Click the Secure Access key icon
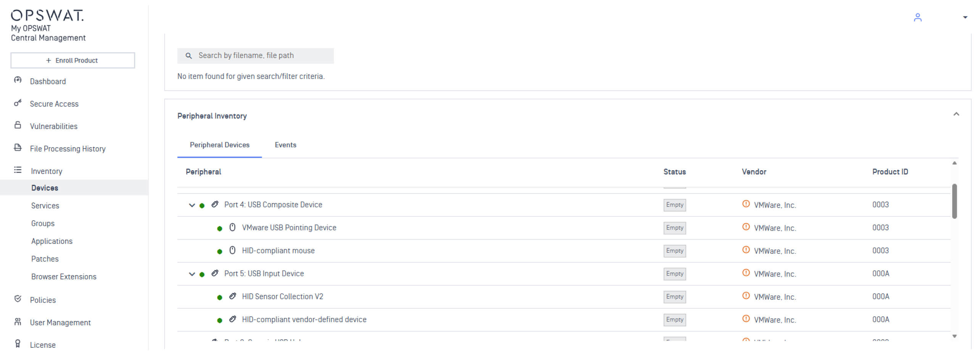This screenshot has height=363, width=980. point(18,103)
